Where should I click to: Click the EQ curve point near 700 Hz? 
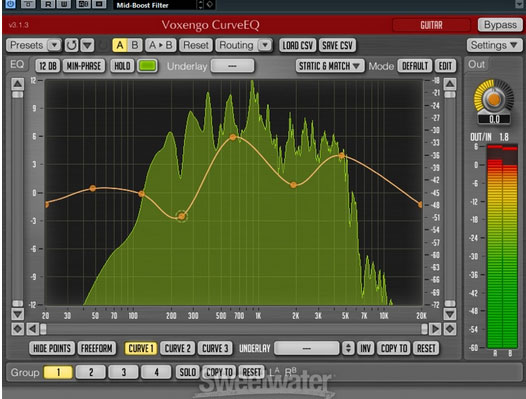(x=233, y=137)
